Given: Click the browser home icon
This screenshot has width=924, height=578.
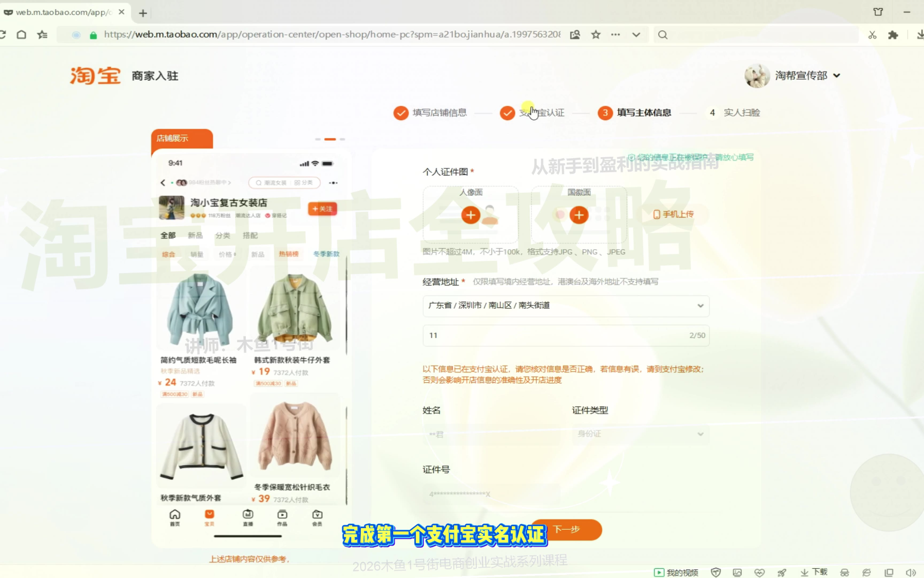Looking at the screenshot, I should tap(22, 35).
